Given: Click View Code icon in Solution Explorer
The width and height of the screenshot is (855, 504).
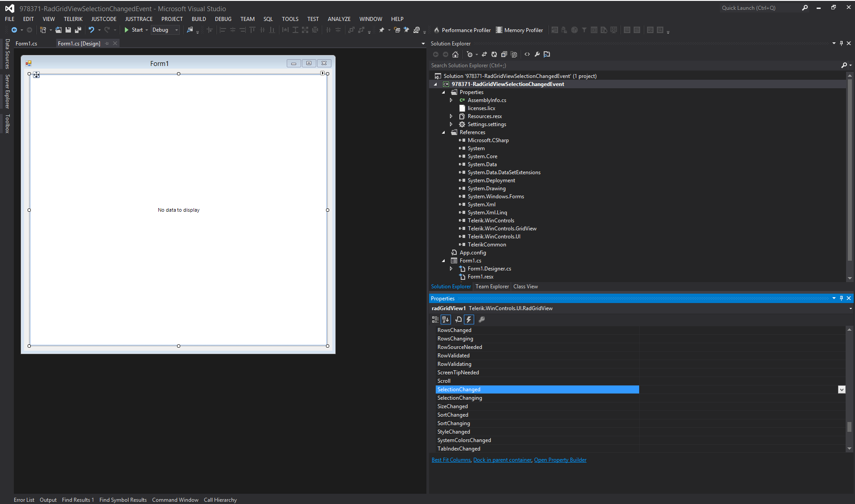Looking at the screenshot, I should pyautogui.click(x=527, y=54).
